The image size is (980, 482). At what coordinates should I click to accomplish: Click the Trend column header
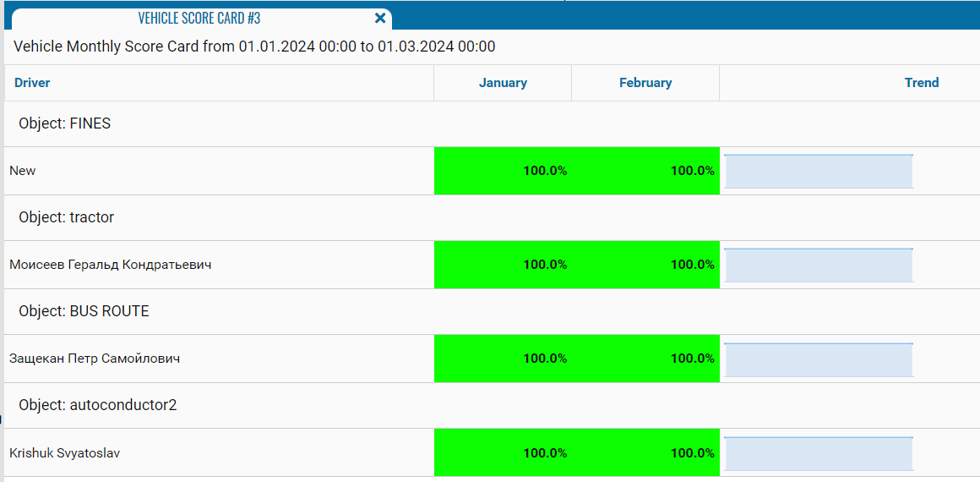tap(921, 83)
